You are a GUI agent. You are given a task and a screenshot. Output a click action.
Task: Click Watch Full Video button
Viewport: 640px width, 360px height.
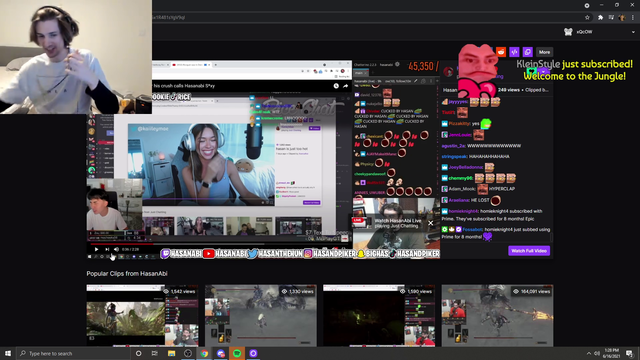click(529, 251)
